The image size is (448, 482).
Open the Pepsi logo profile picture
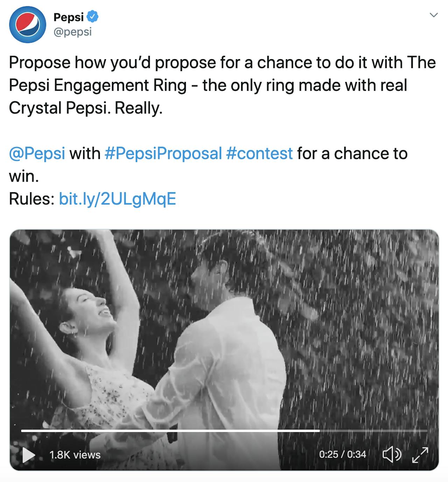(x=27, y=25)
